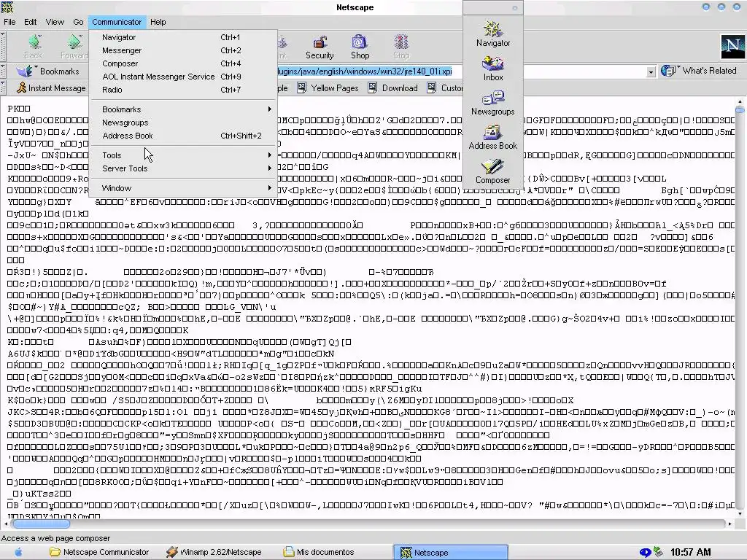Open Mis documentos taskbar item
747x560 pixels.
point(319,553)
